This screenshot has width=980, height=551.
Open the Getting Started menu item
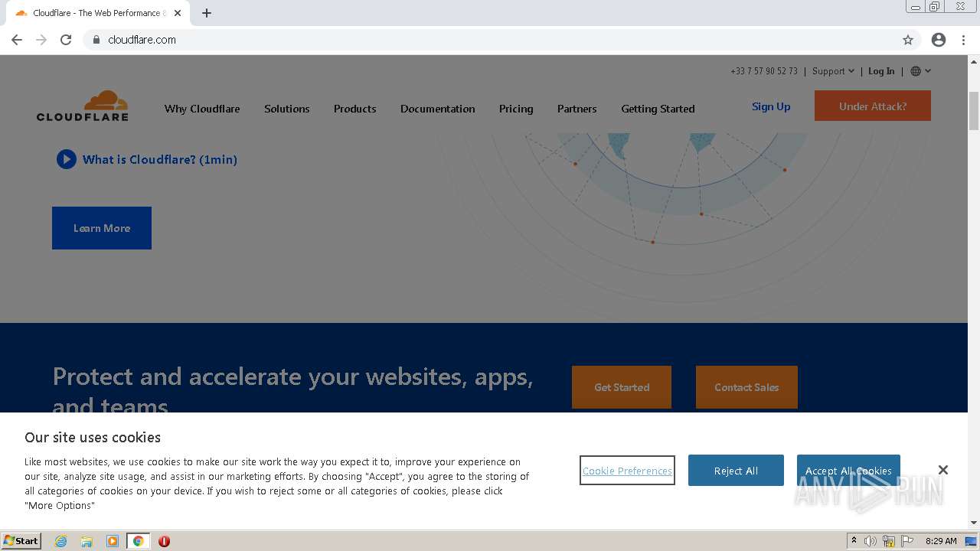pos(658,109)
